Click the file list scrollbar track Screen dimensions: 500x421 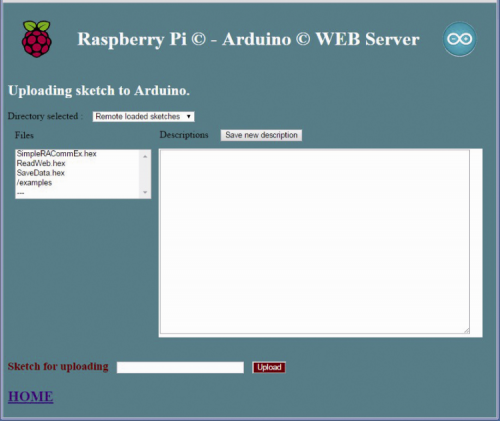[145, 174]
